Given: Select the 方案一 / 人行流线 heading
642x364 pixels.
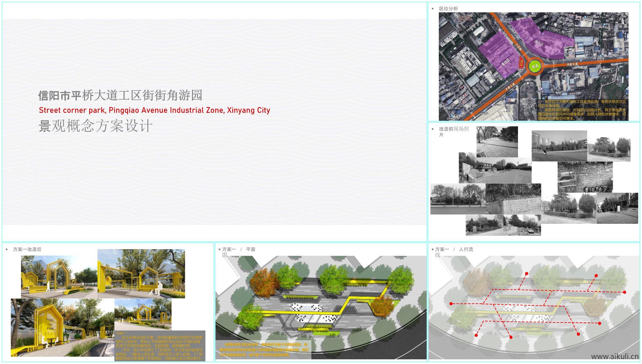Looking at the screenshot, I should click(454, 252).
